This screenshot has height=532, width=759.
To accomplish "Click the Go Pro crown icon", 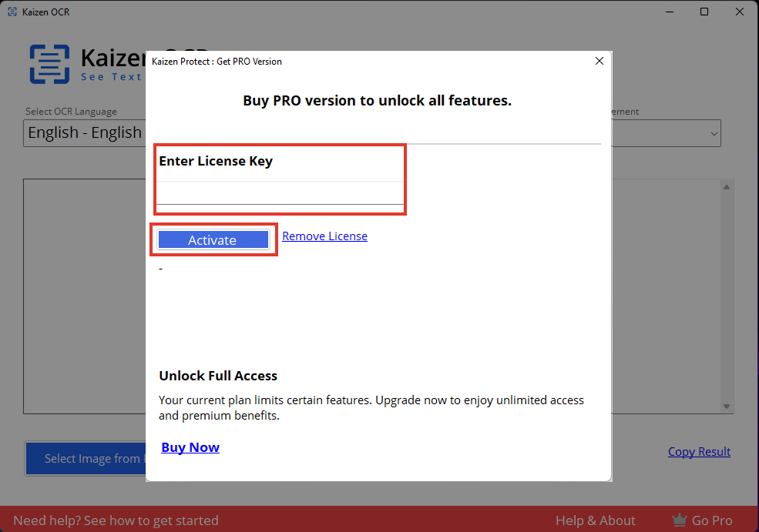I will tap(679, 520).
